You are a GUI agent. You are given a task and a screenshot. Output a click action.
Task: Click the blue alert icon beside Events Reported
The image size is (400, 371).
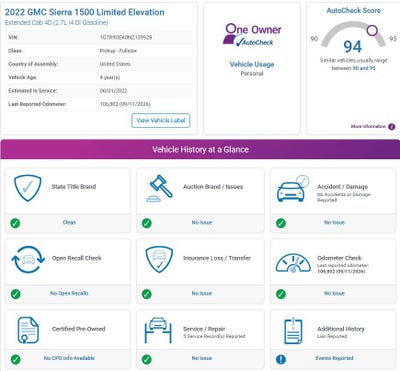tap(281, 359)
